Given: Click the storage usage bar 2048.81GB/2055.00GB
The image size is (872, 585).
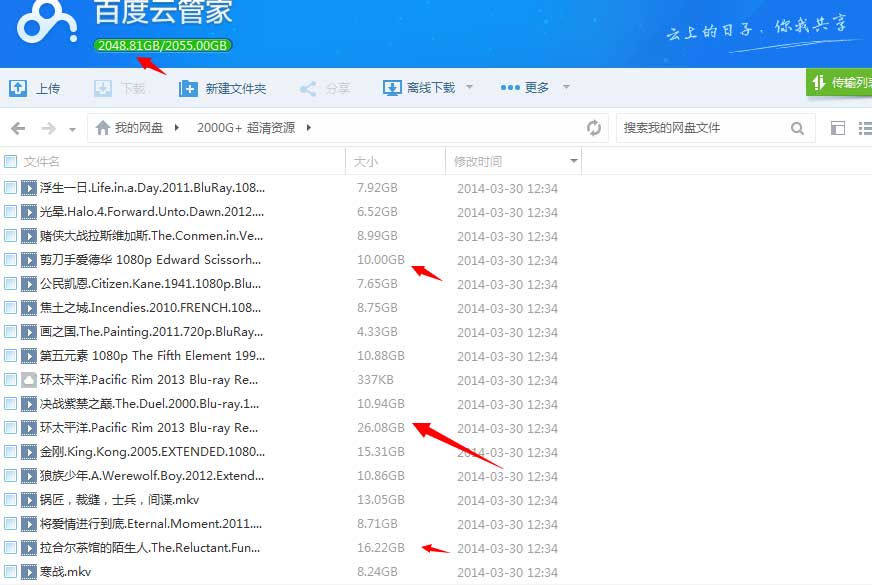Looking at the screenshot, I should point(163,46).
